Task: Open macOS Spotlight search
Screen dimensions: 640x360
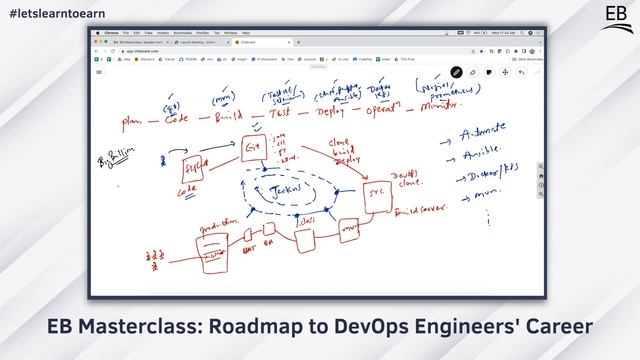Action: point(522,33)
